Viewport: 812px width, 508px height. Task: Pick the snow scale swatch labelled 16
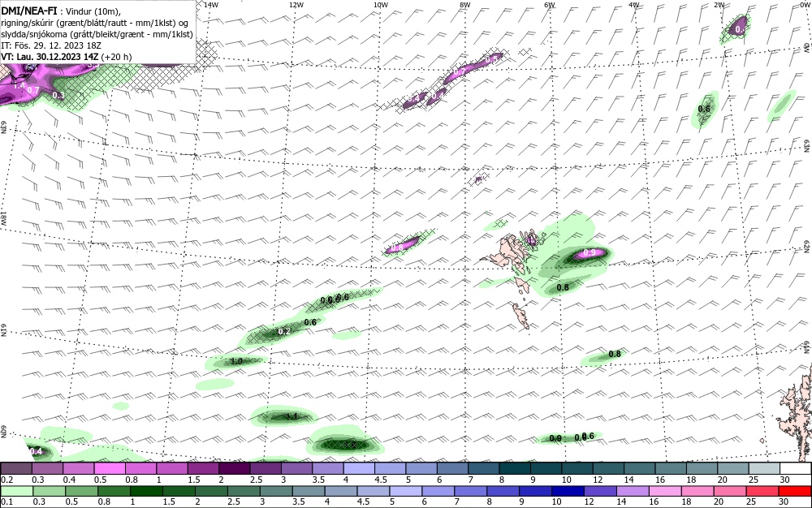click(672, 469)
